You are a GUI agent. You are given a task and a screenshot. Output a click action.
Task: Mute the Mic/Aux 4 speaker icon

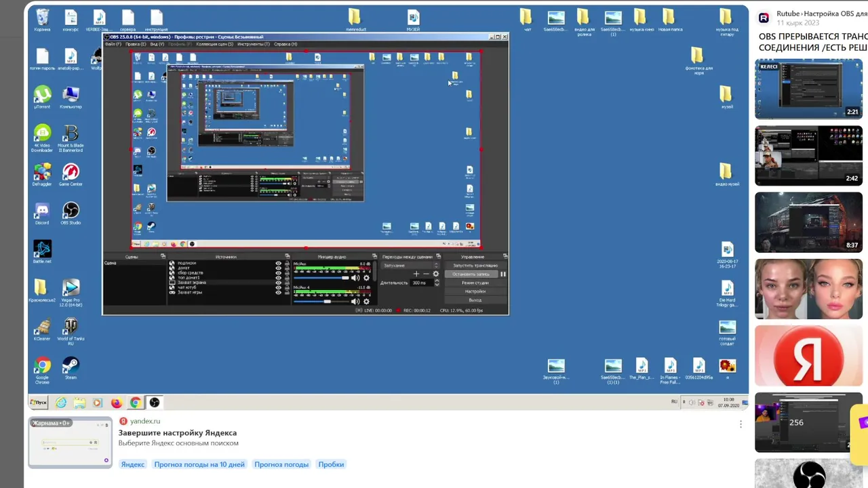tap(355, 302)
